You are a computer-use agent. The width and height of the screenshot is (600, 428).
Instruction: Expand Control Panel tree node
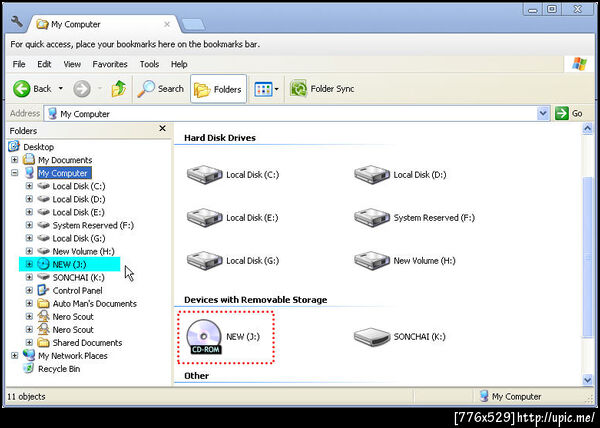point(29,290)
